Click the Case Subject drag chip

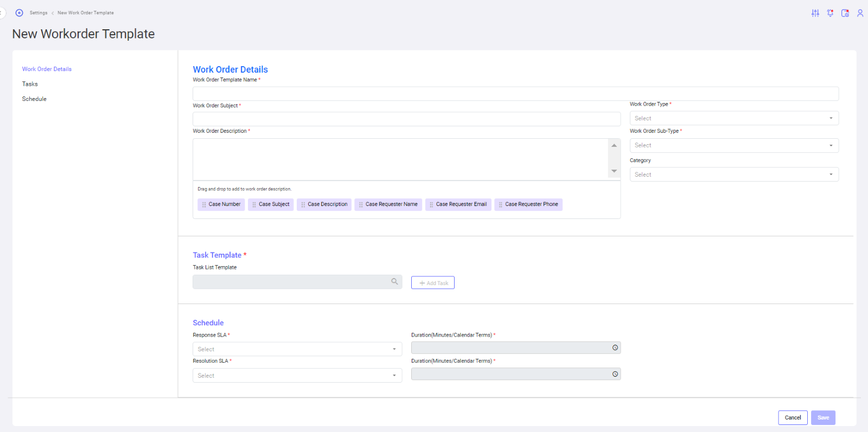click(271, 204)
